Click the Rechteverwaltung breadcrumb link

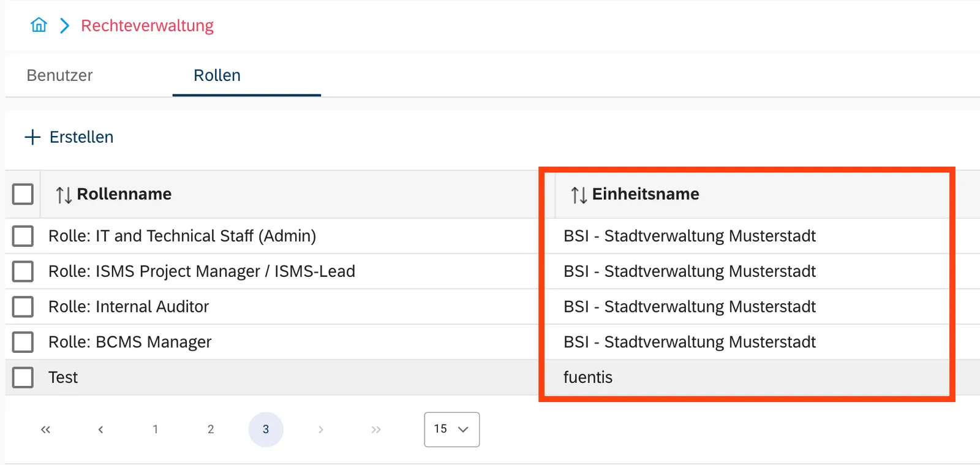pyautogui.click(x=147, y=26)
